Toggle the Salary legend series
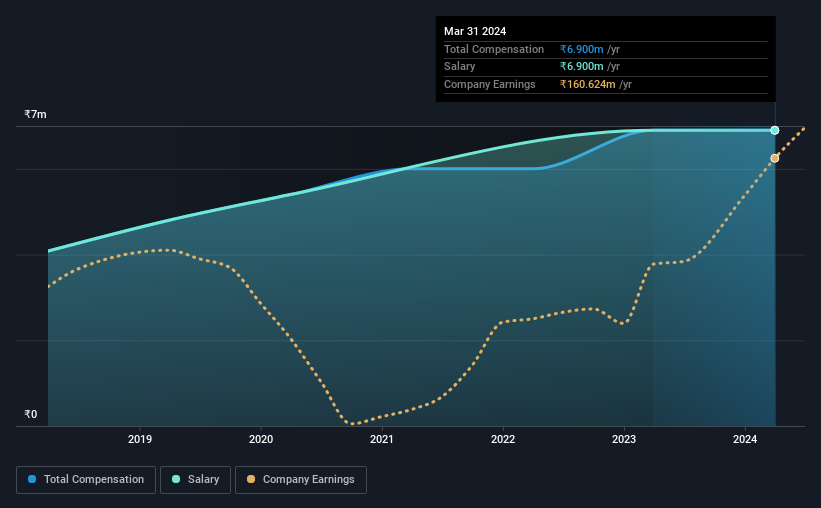Image resolution: width=821 pixels, height=508 pixels. pos(195,480)
